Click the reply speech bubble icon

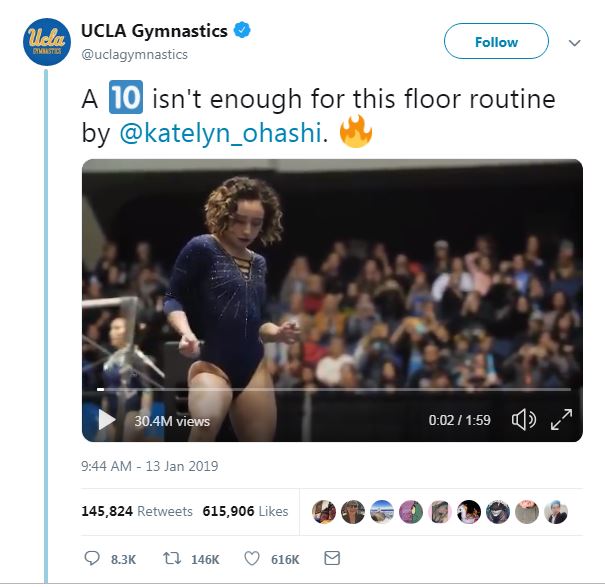92,558
